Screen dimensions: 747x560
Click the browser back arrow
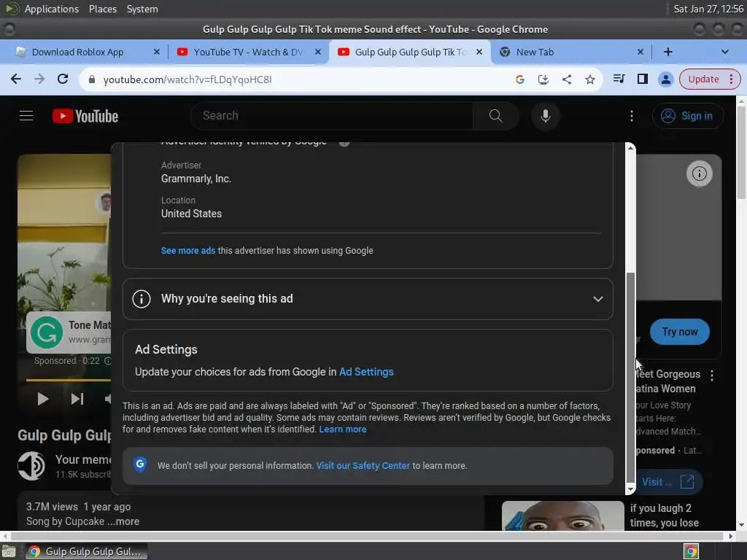pos(16,79)
